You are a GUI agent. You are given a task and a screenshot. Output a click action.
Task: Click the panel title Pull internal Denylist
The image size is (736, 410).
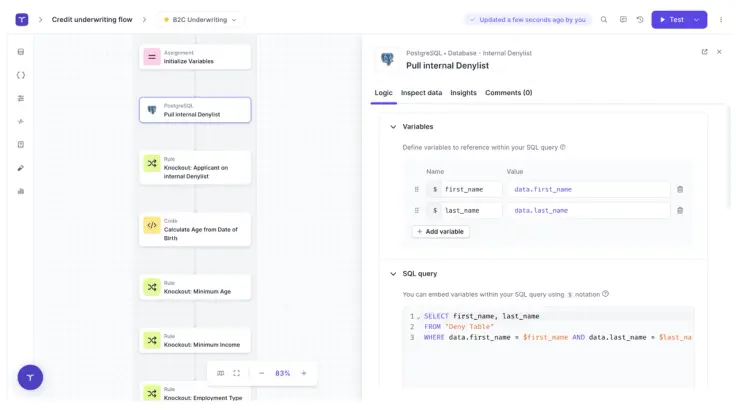(x=447, y=66)
